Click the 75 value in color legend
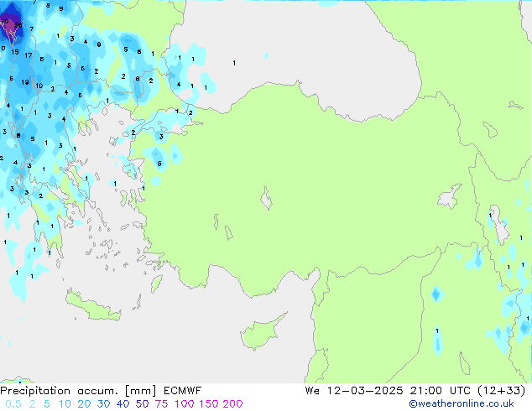Viewport: 532px width, 411px height. (161, 404)
